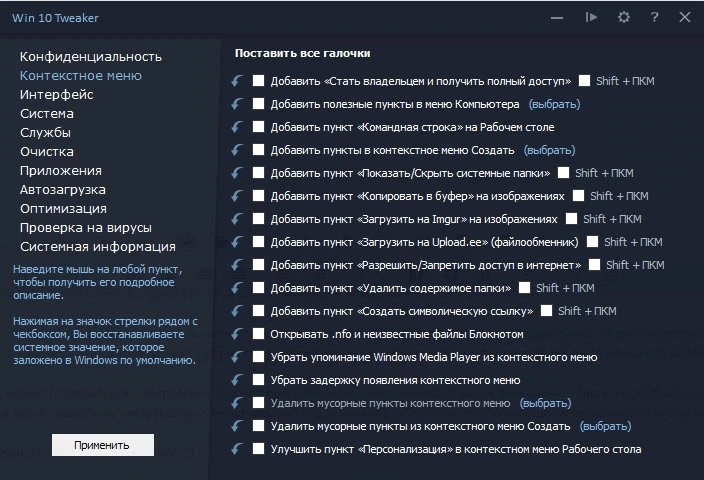704x480 pixels.
Task: Open the Конфиденциальность section
Action: (90, 57)
